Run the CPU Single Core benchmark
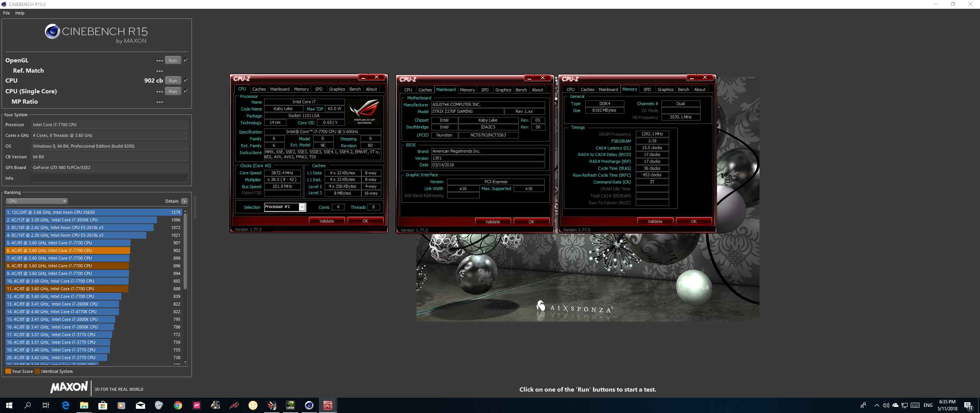This screenshot has width=980, height=413. pyautogui.click(x=173, y=91)
